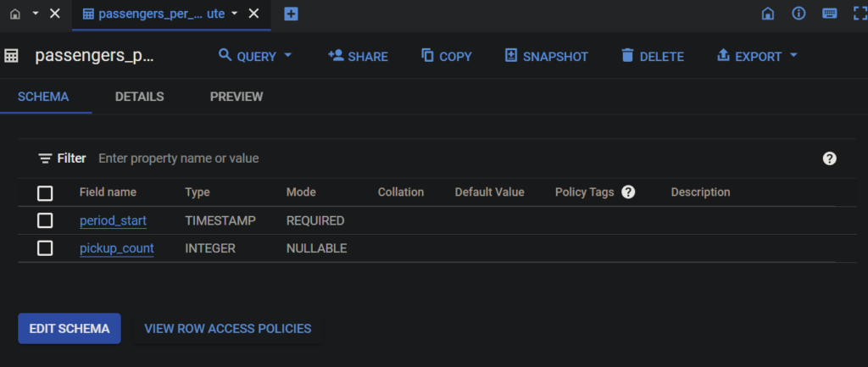Click the info icon in top-right
Screen dimensions: 868x367
[x=798, y=14]
